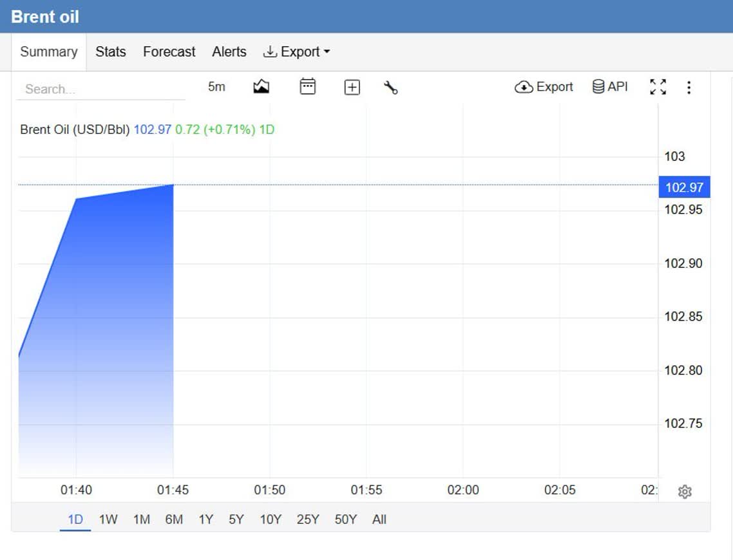Open the calendar date range icon
This screenshot has height=560, width=733.
click(308, 87)
